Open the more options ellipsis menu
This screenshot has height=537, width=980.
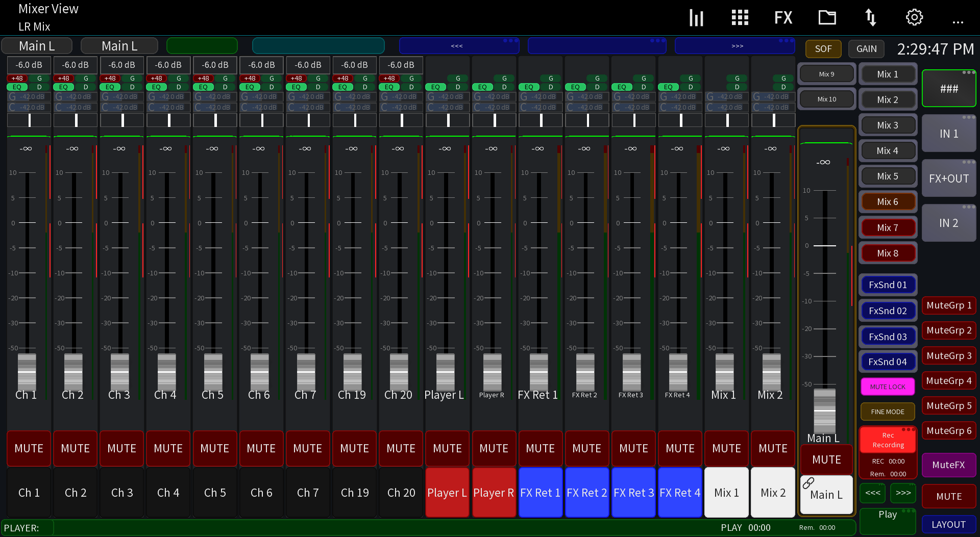958,21
